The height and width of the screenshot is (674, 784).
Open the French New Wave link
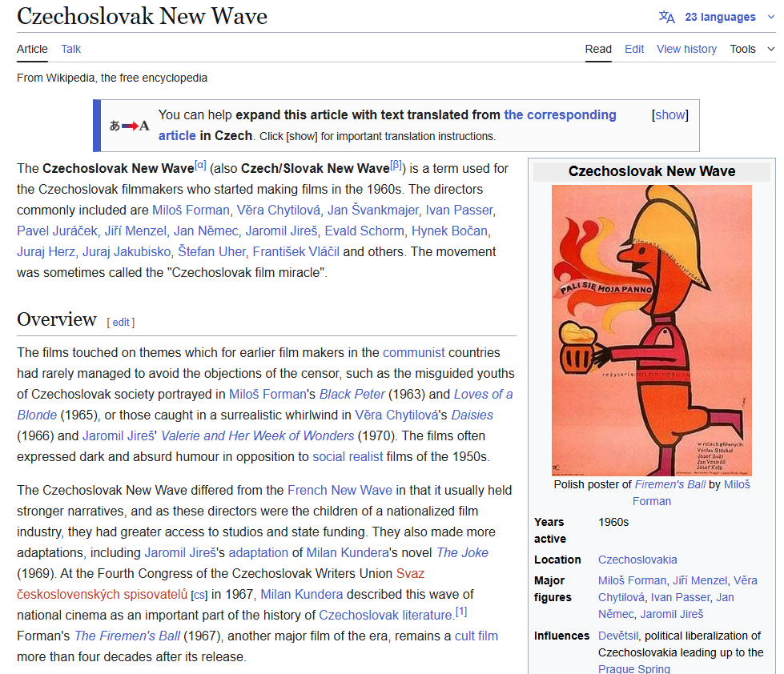pos(340,490)
